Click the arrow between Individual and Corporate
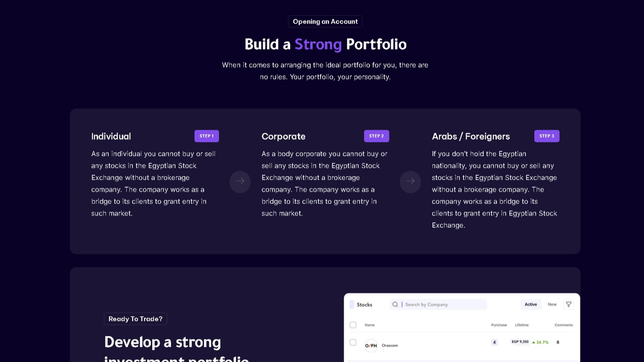The width and height of the screenshot is (644, 362). pos(240,181)
